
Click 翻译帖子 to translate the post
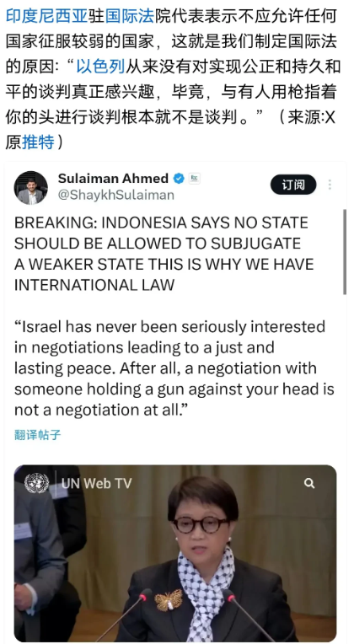coord(38,435)
